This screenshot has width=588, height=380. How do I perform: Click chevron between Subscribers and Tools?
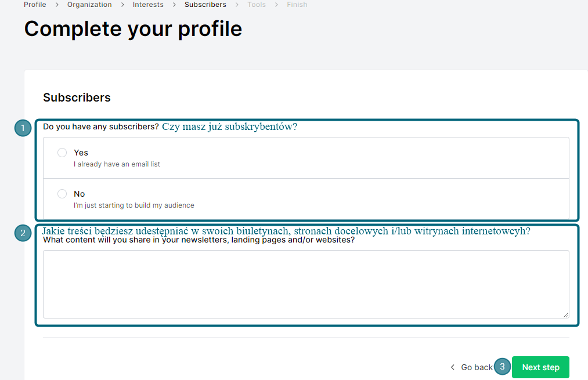pos(237,5)
